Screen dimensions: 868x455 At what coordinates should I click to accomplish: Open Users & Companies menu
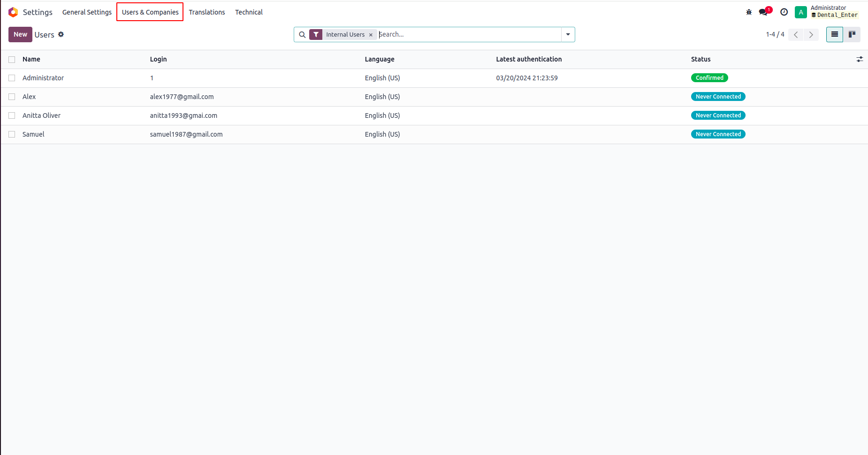click(x=150, y=12)
